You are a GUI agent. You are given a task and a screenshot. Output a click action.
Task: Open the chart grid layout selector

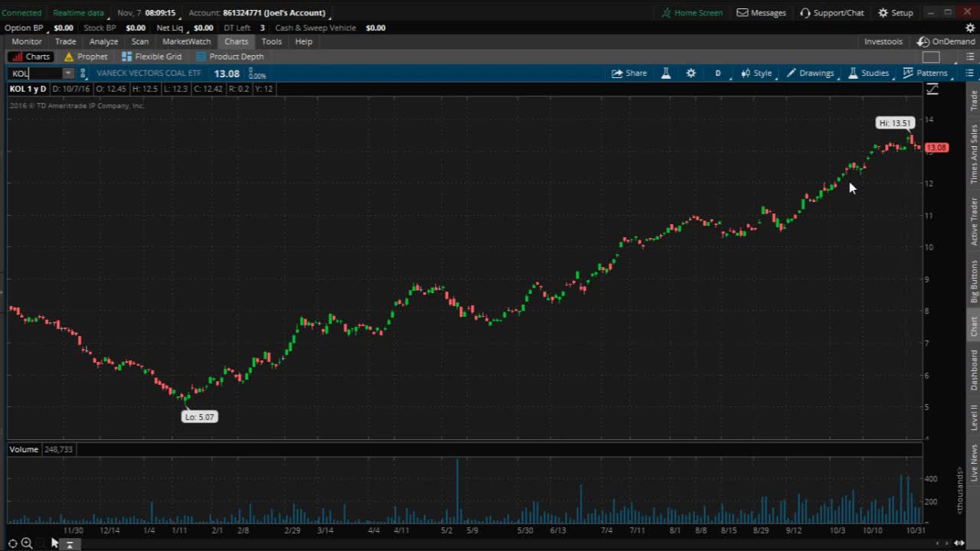coord(931,57)
